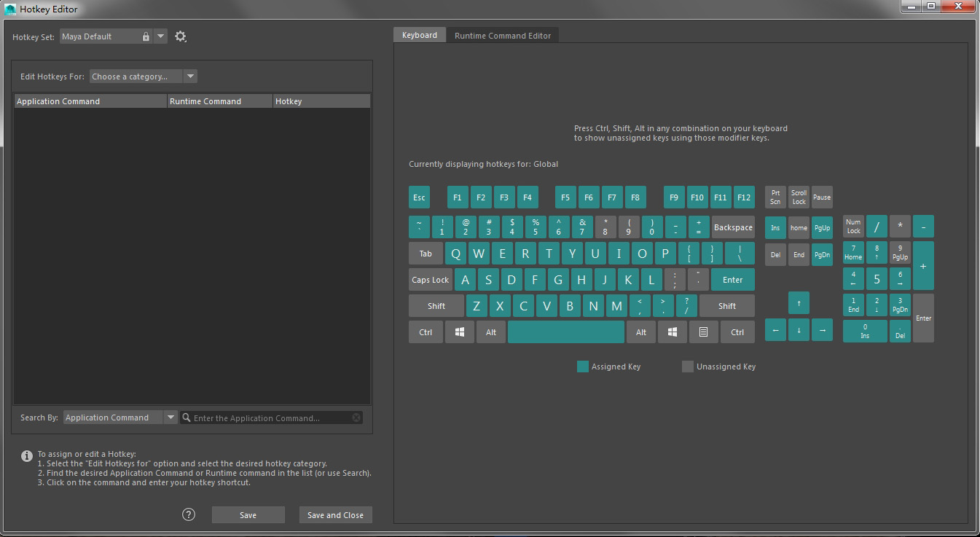
Task: Toggle the Scroll Lock key
Action: pyautogui.click(x=799, y=197)
